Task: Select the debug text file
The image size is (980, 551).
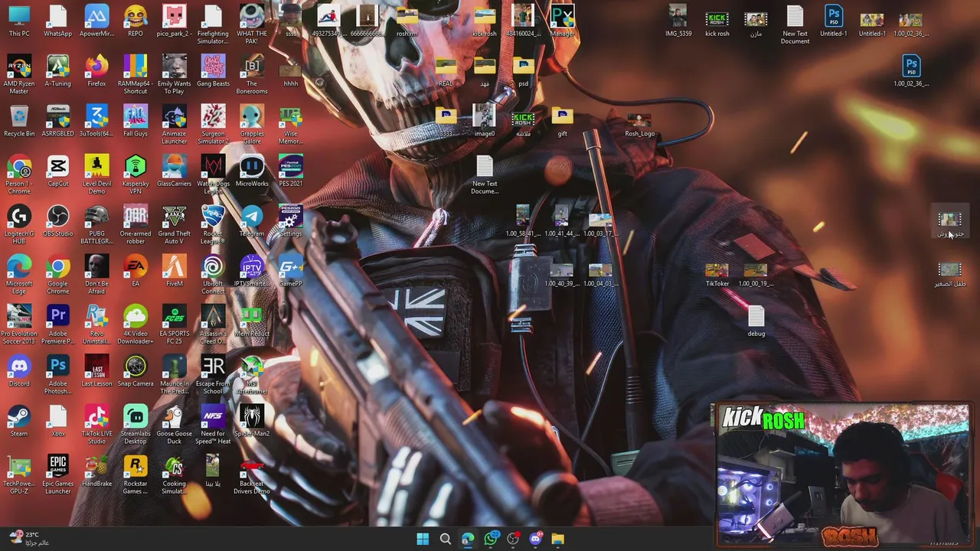Action: pos(756,321)
